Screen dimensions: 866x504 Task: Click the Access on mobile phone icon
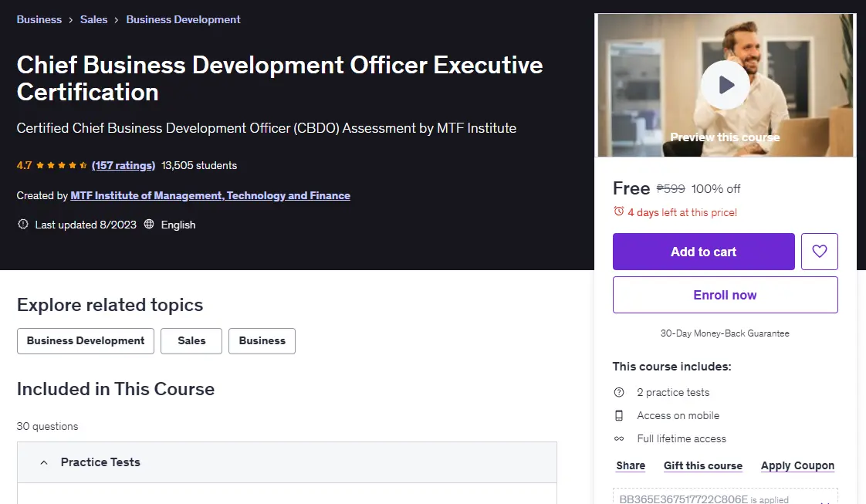[619, 416]
